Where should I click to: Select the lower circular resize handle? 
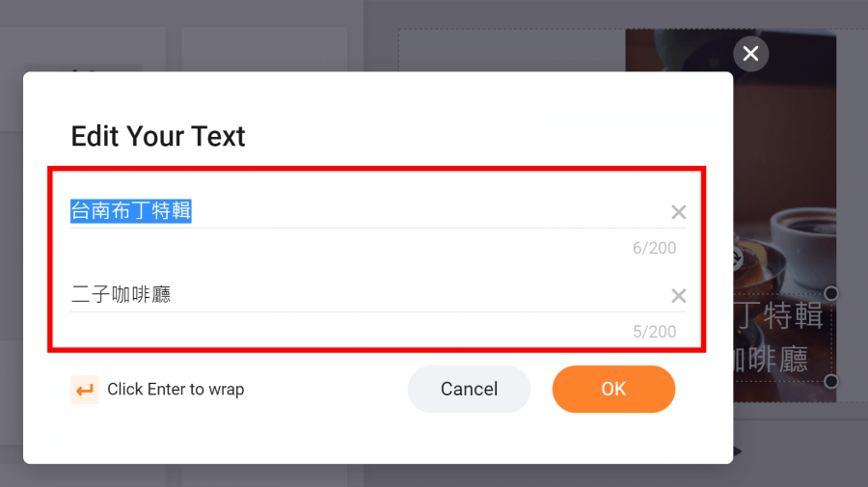pos(831,381)
